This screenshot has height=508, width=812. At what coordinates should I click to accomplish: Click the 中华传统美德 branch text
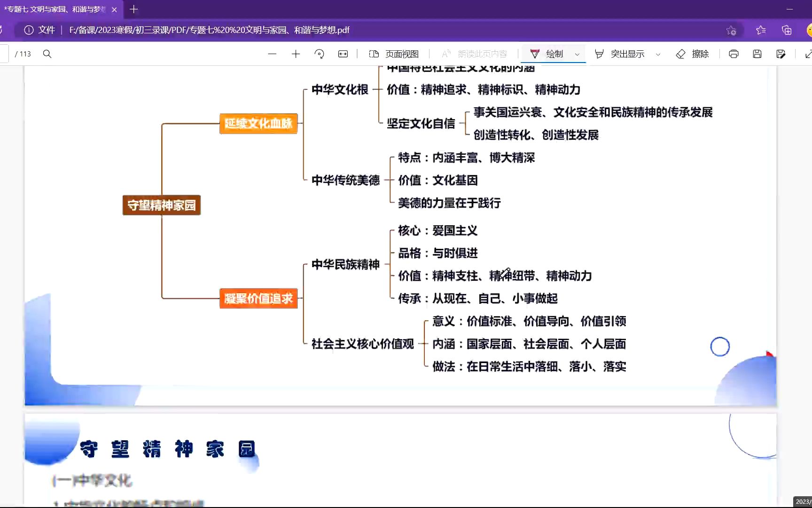[x=345, y=180]
